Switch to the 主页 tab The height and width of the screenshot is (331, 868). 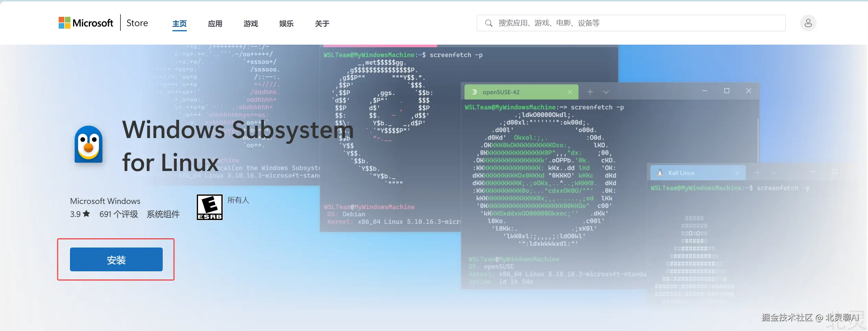click(x=180, y=23)
